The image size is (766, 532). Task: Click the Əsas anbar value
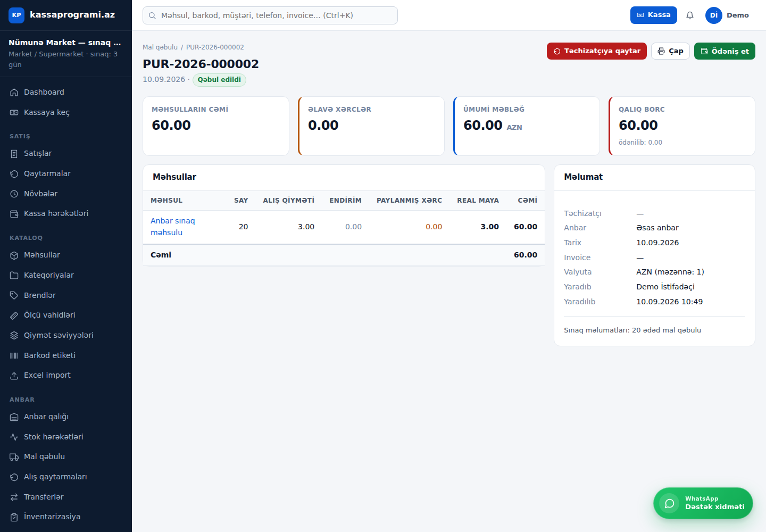click(657, 228)
